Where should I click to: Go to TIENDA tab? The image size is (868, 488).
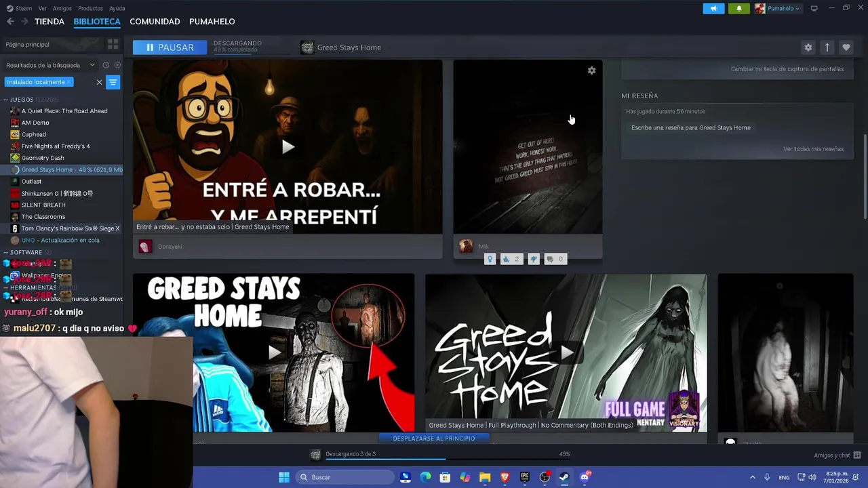[x=50, y=22]
